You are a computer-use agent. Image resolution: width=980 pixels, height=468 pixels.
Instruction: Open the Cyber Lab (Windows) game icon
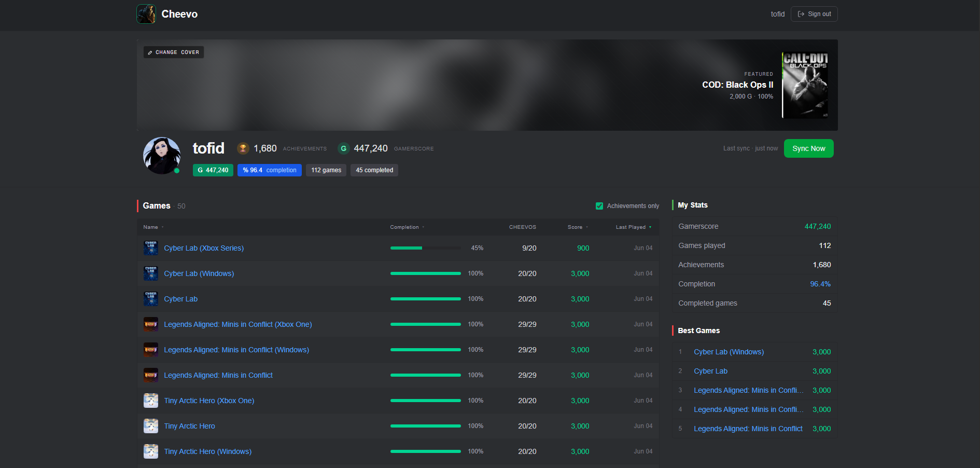tap(151, 273)
